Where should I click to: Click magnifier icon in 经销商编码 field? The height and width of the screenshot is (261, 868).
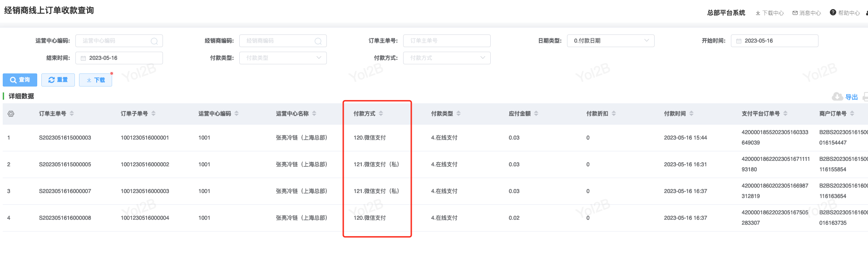(318, 41)
